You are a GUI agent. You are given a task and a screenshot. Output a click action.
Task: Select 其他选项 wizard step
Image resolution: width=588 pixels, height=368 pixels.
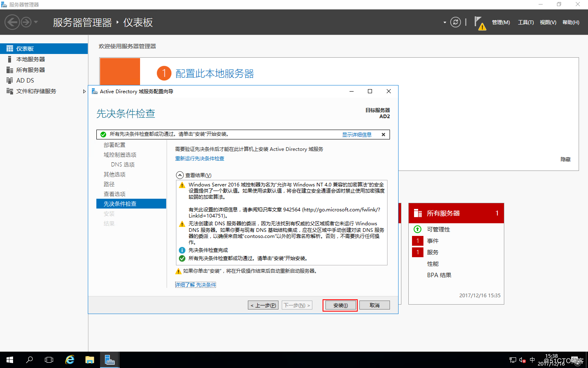click(115, 175)
